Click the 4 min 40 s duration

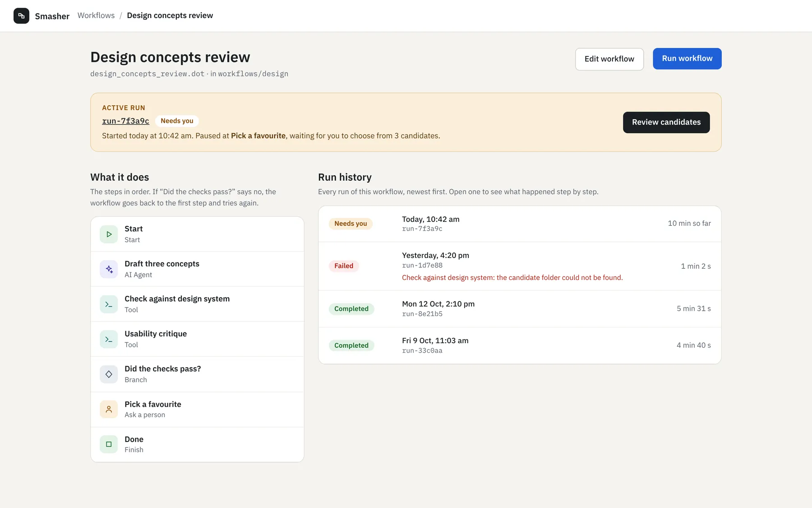pyautogui.click(x=694, y=345)
